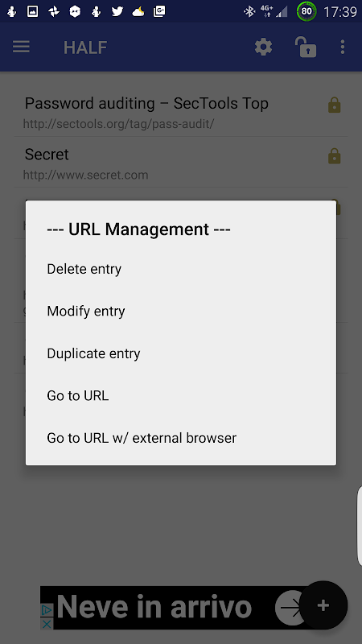Tap lock icon beside Secret entry

[335, 156]
